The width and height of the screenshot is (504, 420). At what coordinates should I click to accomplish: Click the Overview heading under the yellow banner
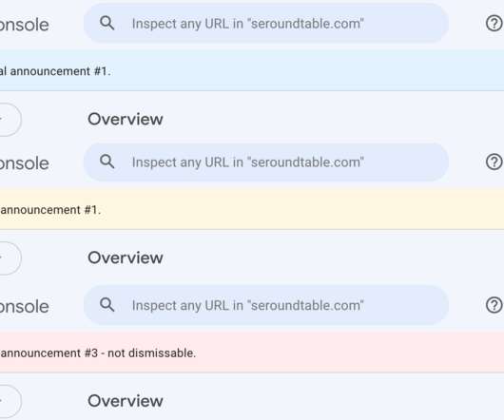(x=126, y=258)
